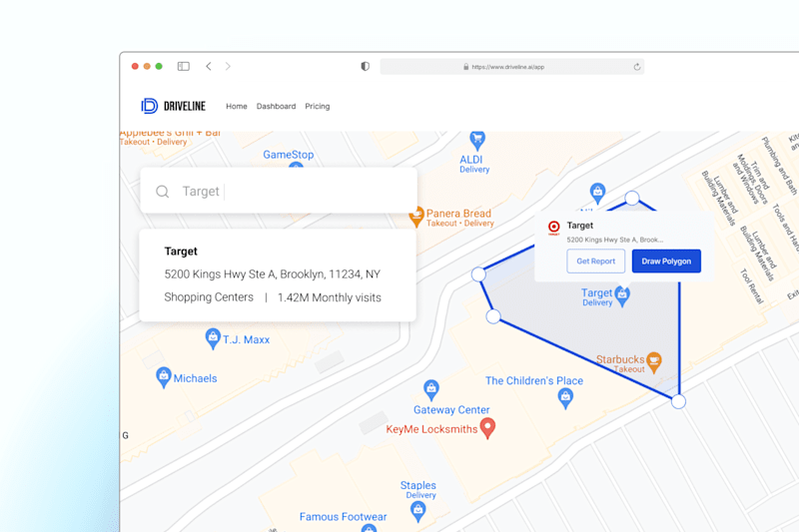Select the Michaels map pin
Image resolution: width=799 pixels, height=532 pixels.
[x=163, y=377]
